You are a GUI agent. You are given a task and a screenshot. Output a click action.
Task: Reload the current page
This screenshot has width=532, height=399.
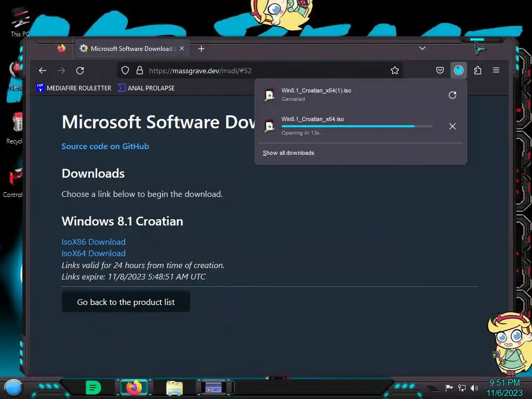point(80,71)
